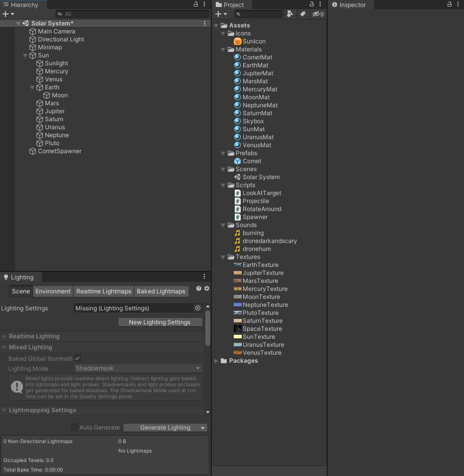Expand the Realtime Lighting section
464x476 pixels.
pyautogui.click(x=4, y=336)
